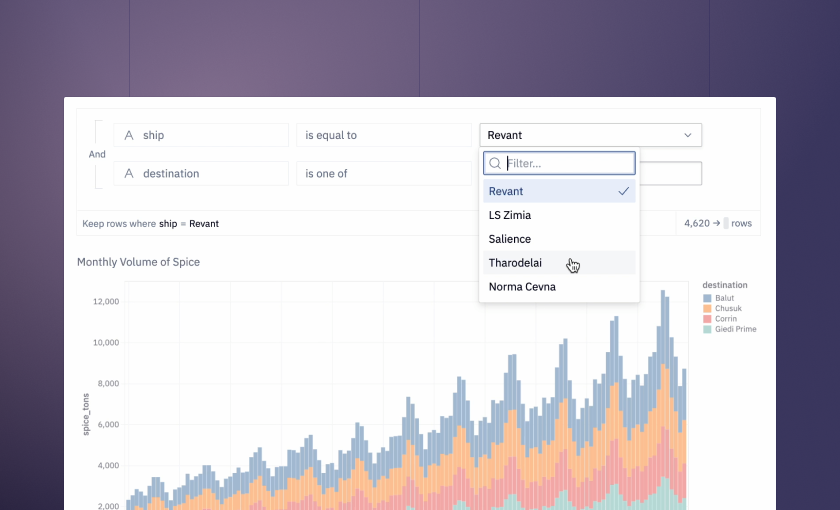Collapse the Revant value dropdown
This screenshot has height=510, width=840.
(590, 135)
